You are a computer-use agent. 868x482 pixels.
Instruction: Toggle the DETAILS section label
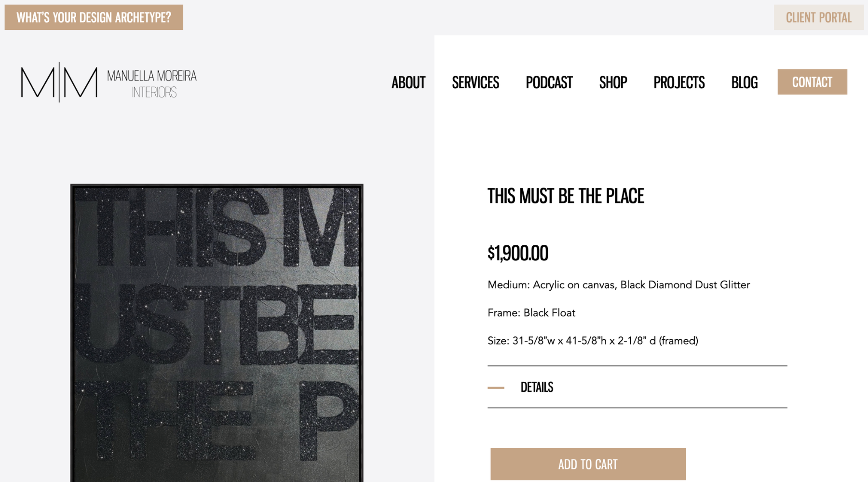click(537, 387)
